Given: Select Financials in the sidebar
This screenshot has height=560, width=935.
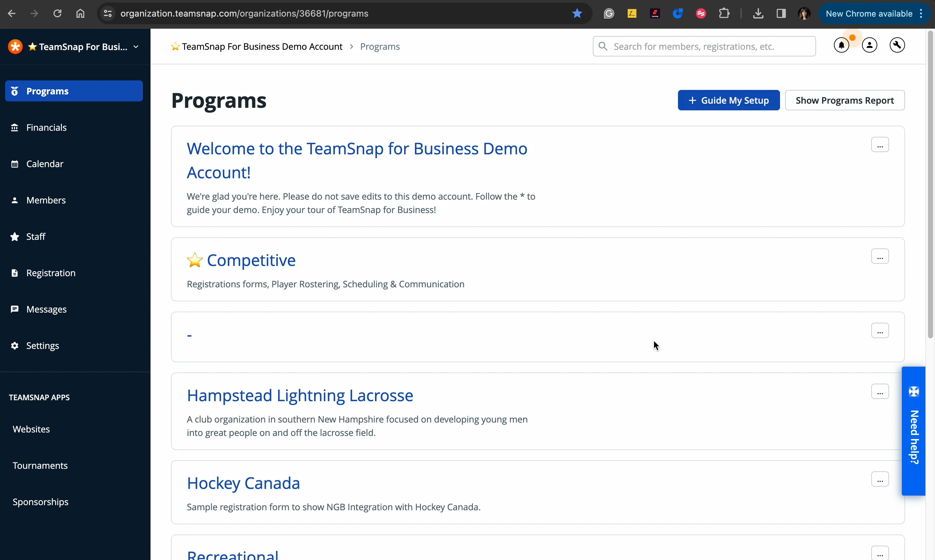Looking at the screenshot, I should click(x=74, y=128).
